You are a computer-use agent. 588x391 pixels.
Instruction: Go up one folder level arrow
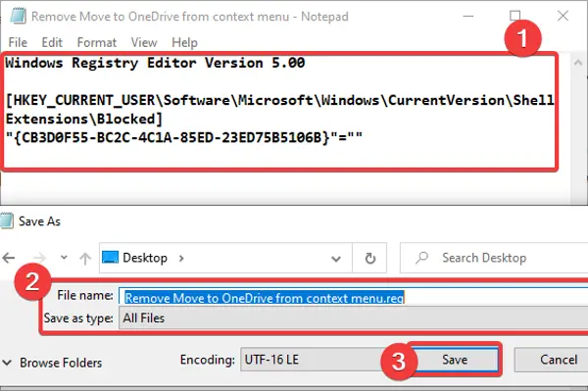coord(85,259)
